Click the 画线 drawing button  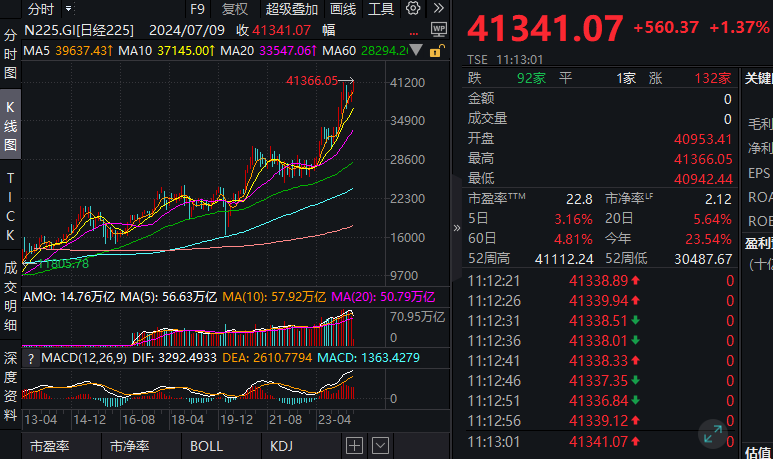[342, 9]
